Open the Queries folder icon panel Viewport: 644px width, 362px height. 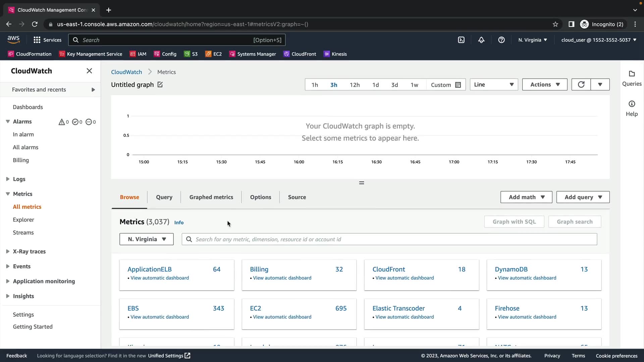[632, 74]
